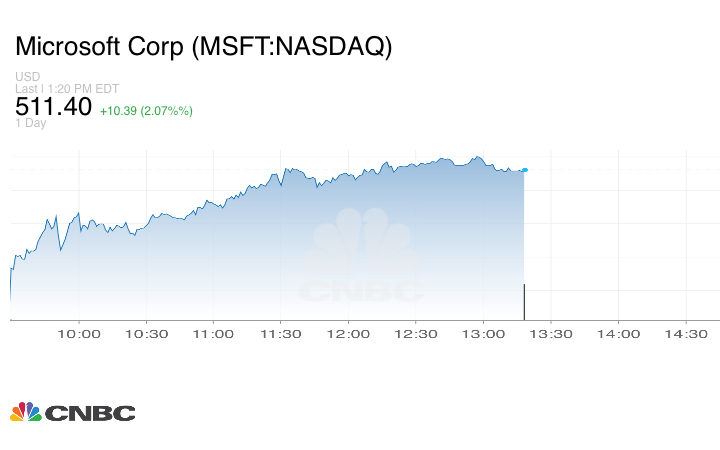
Task: Click the CNBC peacock logo icon
Action: pyautogui.click(x=25, y=412)
